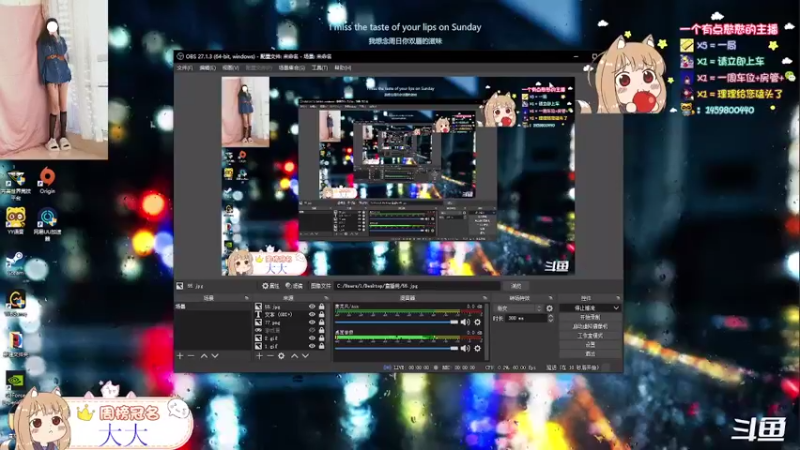Click the Start Virtual Camera button
The image size is (800, 450).
590,327
